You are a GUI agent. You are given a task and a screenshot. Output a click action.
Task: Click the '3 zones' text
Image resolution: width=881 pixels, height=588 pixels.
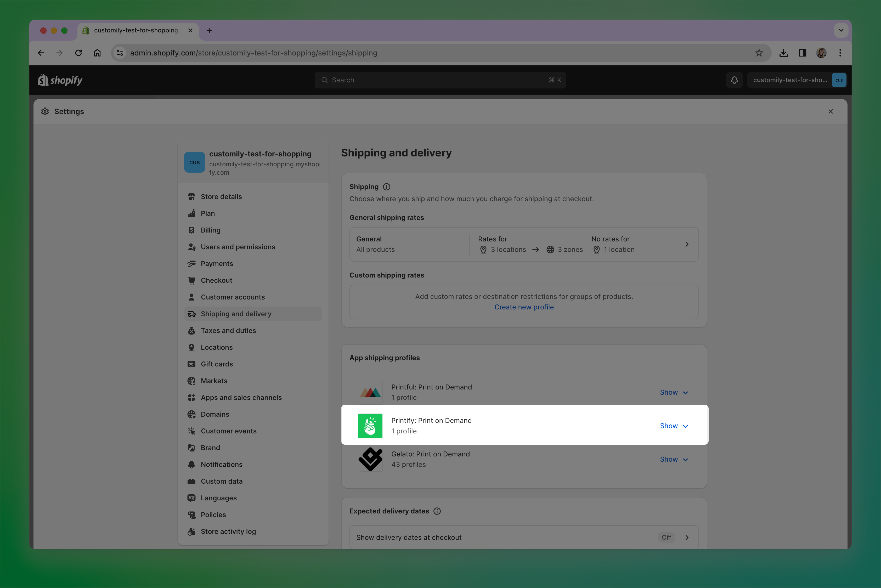point(570,250)
